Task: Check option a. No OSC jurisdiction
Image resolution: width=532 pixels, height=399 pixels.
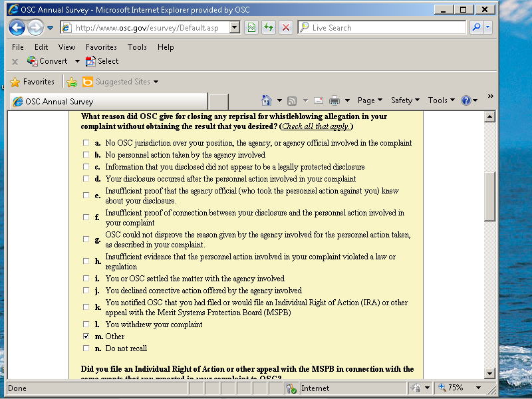Action: pos(86,143)
